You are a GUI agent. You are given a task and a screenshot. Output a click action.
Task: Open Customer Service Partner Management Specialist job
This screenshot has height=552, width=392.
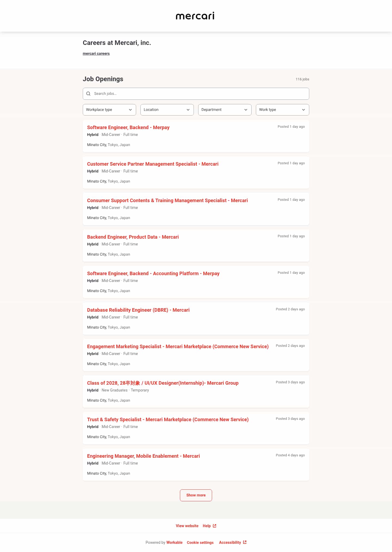[153, 164]
